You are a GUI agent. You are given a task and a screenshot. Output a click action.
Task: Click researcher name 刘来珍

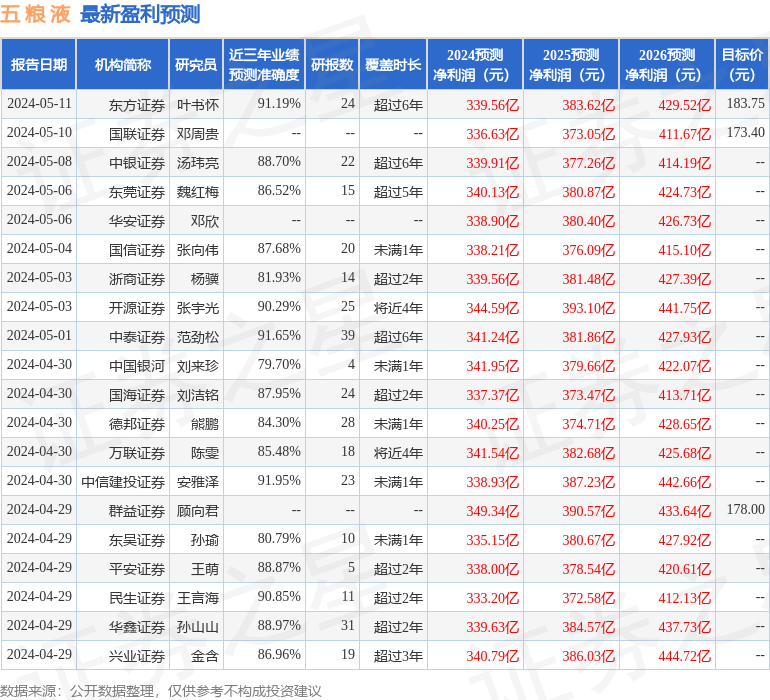[198, 366]
